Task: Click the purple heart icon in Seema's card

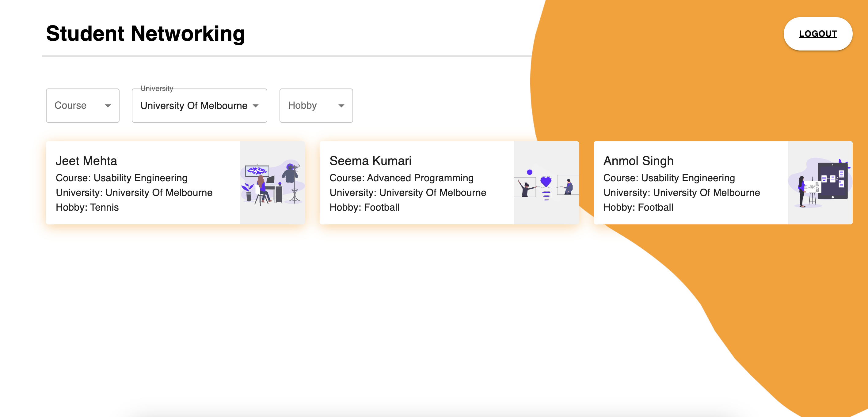Action: (x=546, y=182)
